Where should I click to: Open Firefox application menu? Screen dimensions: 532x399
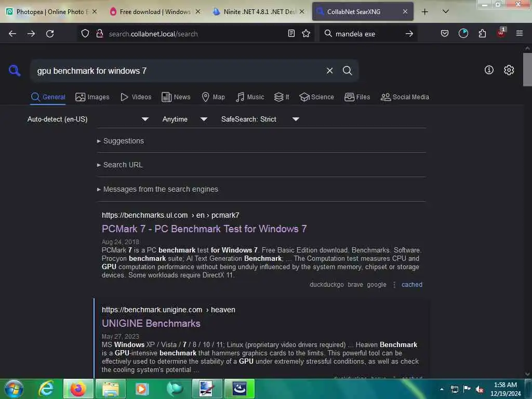coord(520,33)
